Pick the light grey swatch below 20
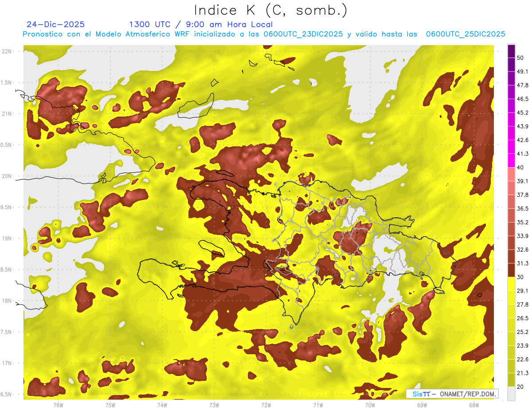Screen dimensions: 532x411 pyautogui.click(x=511, y=394)
